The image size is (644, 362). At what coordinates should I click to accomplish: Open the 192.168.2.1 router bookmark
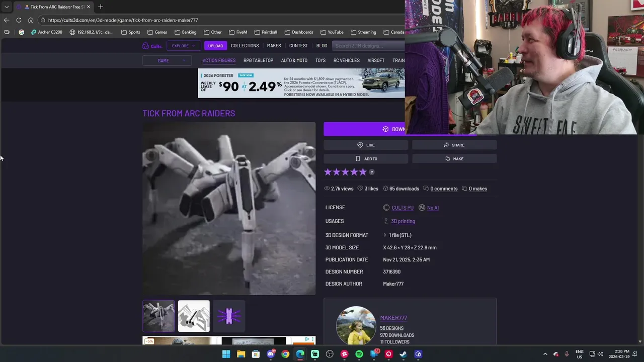[x=91, y=32]
